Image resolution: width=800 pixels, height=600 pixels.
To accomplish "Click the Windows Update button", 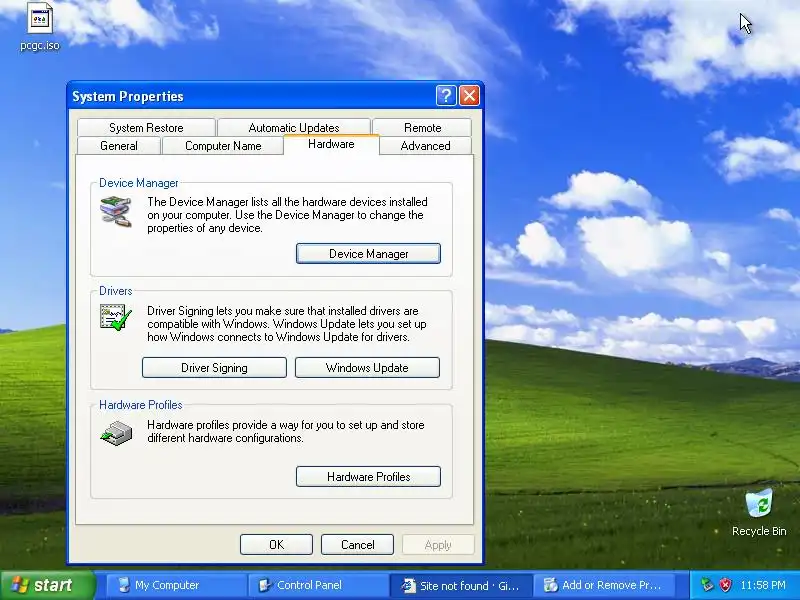I will [367, 368].
